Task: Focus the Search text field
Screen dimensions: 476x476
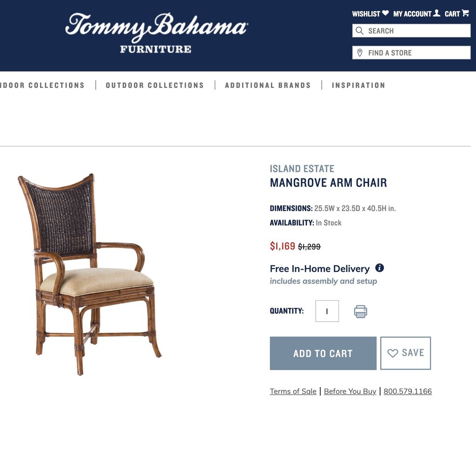Action: pyautogui.click(x=411, y=31)
